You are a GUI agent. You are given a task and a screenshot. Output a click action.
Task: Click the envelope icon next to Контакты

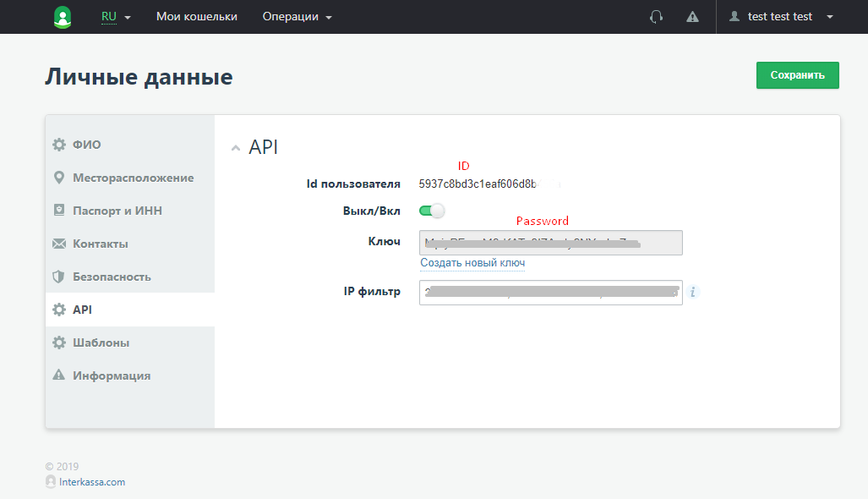coord(59,244)
